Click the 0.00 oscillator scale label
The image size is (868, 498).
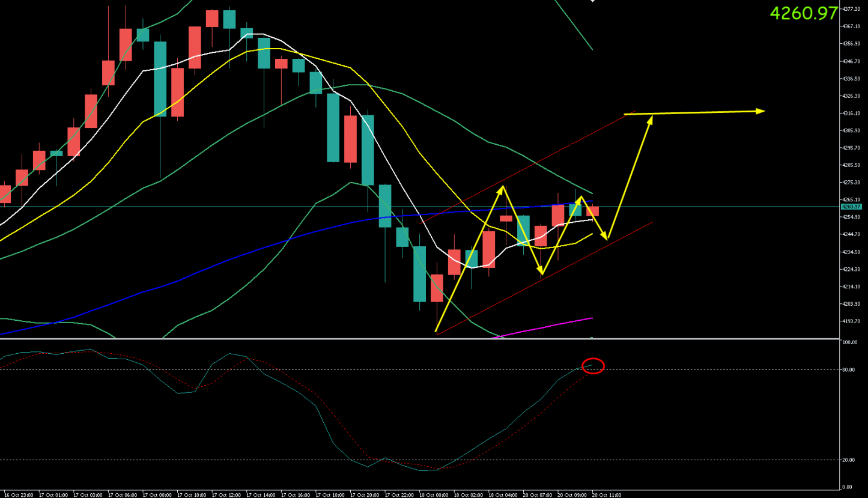coord(848,487)
